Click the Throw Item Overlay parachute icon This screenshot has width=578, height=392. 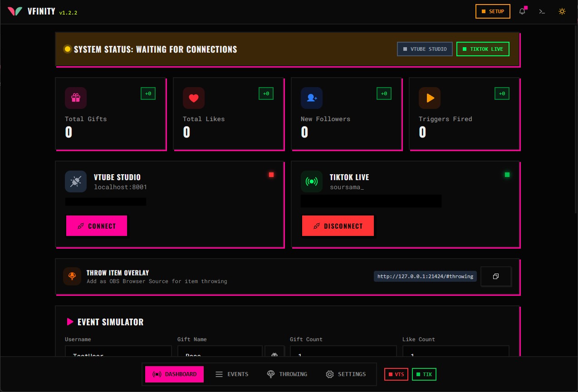(x=72, y=276)
